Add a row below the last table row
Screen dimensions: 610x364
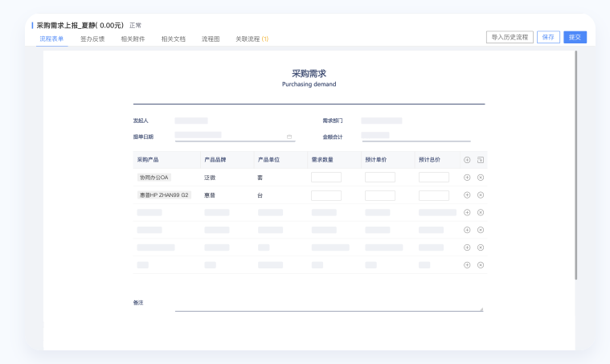pos(467,264)
